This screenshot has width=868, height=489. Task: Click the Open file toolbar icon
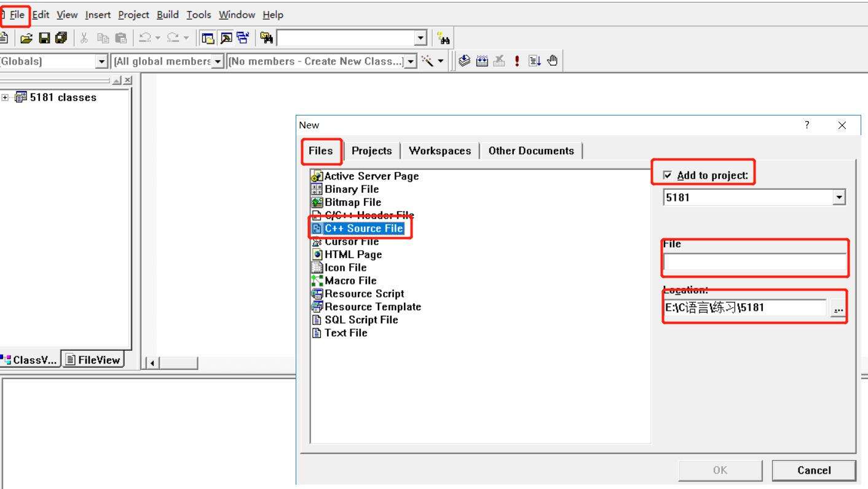pyautogui.click(x=26, y=38)
